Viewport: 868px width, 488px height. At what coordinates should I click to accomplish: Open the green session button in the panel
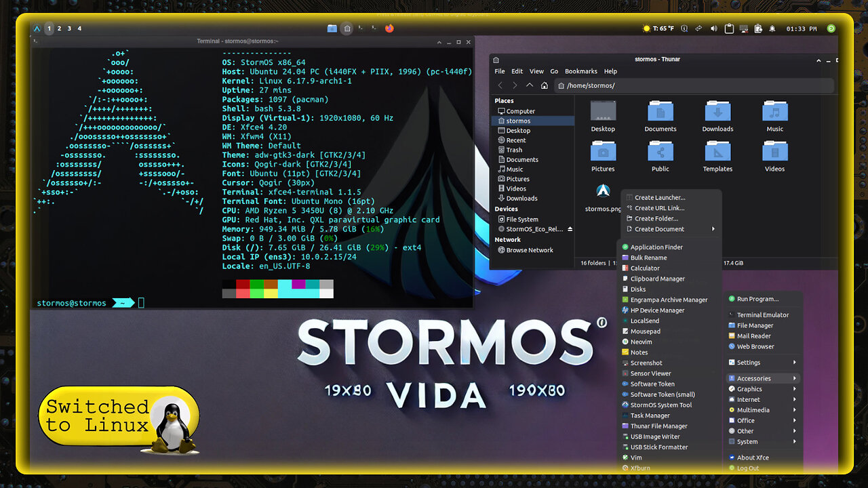(x=831, y=28)
